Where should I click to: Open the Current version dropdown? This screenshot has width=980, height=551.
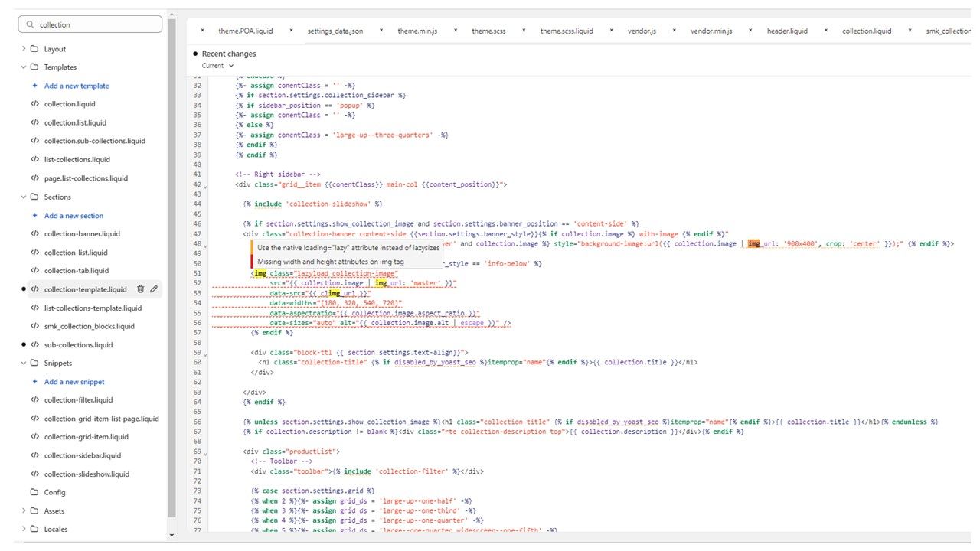[213, 66]
